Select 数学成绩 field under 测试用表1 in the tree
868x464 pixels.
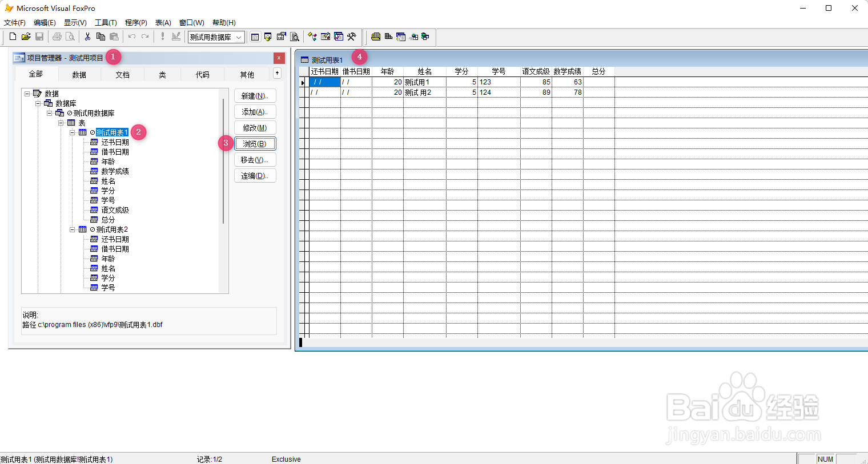click(115, 171)
